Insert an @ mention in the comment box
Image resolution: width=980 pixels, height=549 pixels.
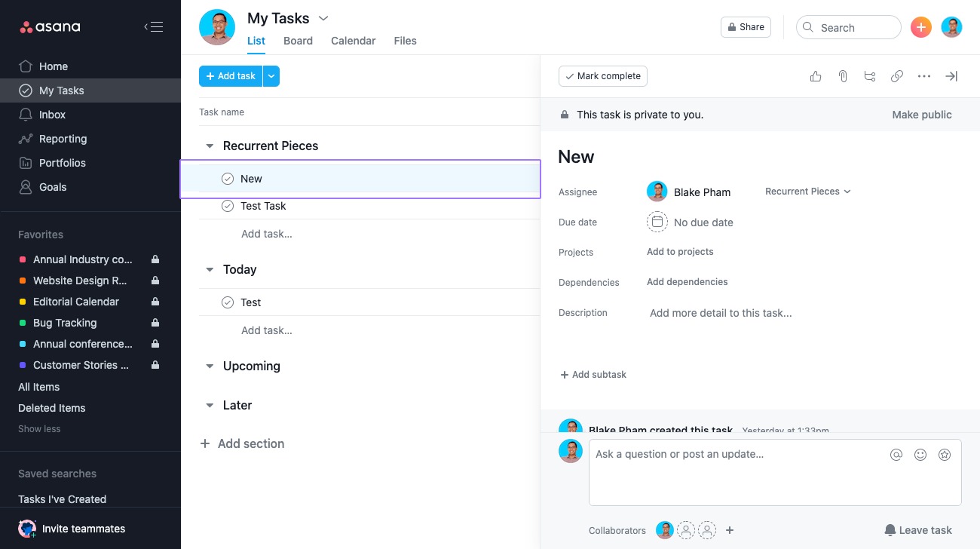point(896,454)
